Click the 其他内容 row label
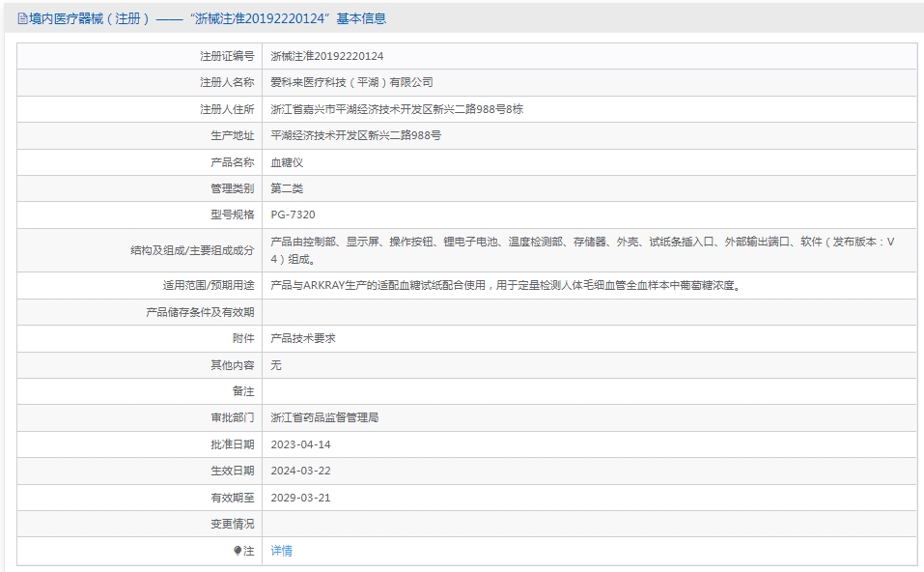 pos(232,365)
